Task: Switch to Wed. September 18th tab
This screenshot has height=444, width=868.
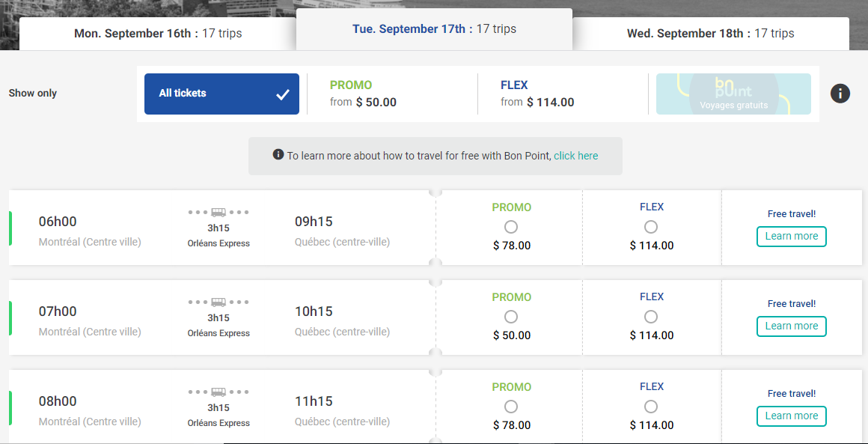Action: pyautogui.click(x=711, y=34)
